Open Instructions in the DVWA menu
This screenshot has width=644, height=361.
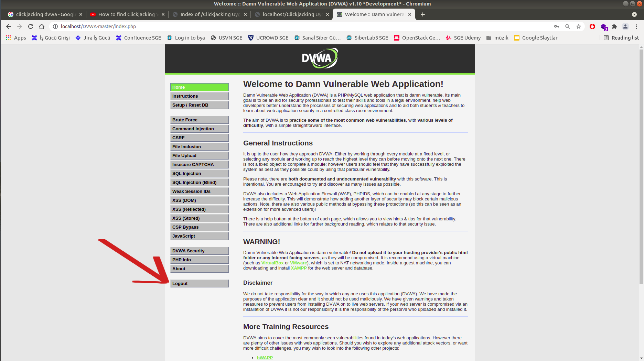point(200,96)
